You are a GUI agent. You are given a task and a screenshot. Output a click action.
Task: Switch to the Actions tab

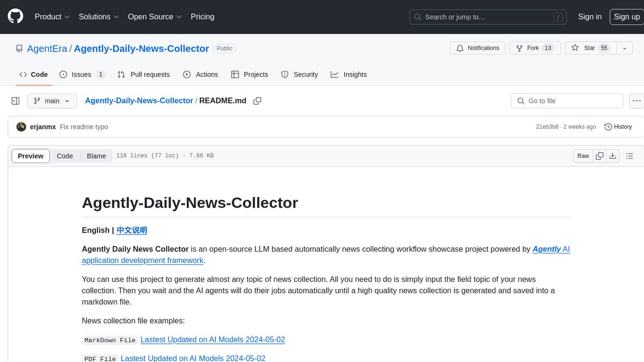(201, 74)
